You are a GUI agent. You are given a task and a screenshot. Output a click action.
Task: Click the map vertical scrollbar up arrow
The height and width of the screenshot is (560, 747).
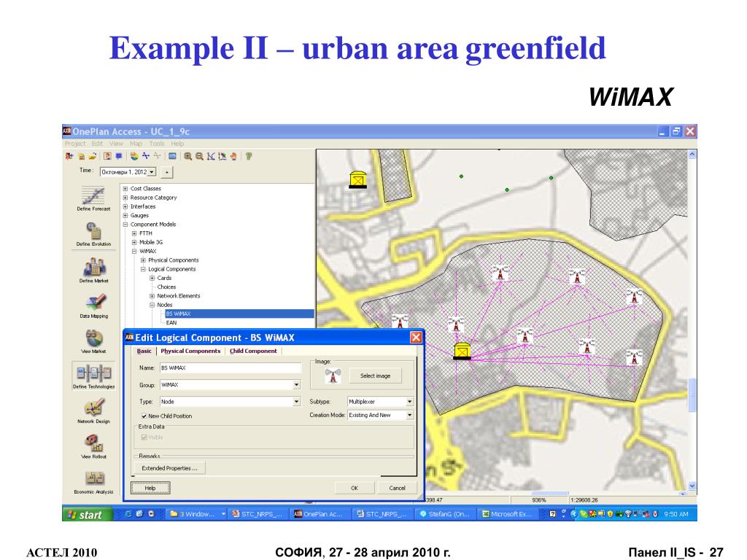click(x=692, y=155)
